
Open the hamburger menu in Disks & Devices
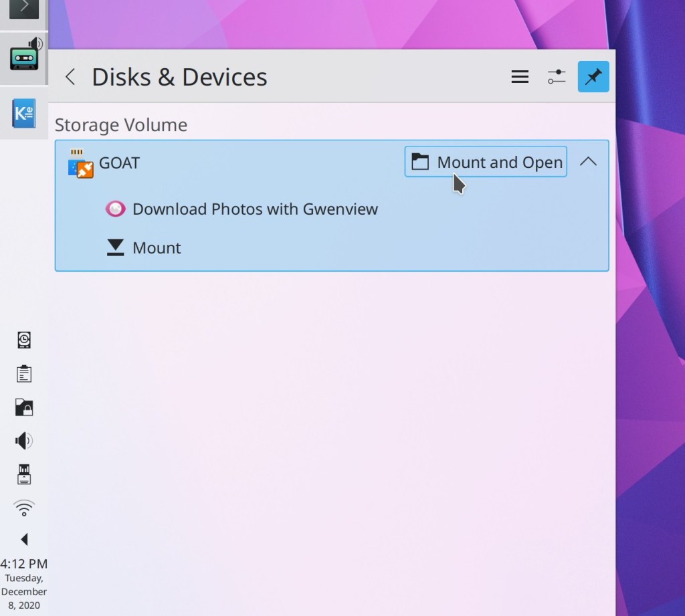[520, 77]
